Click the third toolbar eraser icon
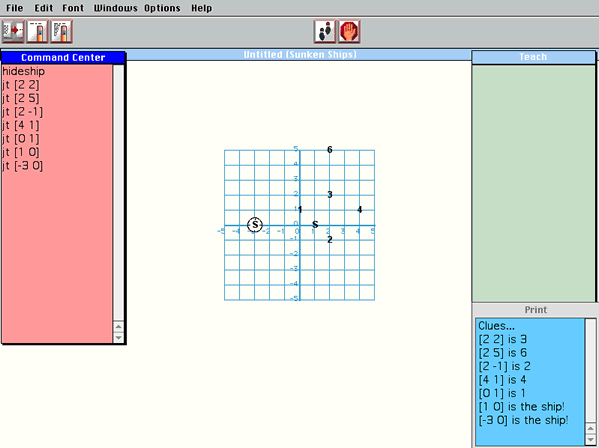 pyautogui.click(x=61, y=31)
